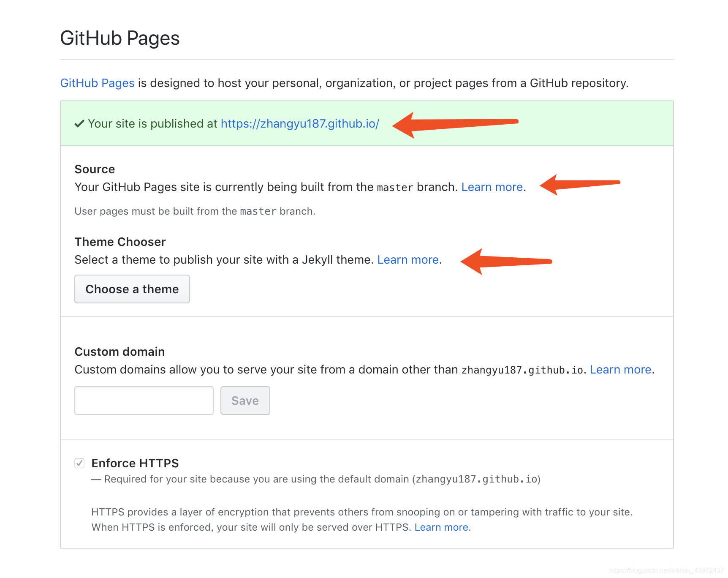Click 'Required for your site' note text
This screenshot has width=728, height=578.
coord(316,479)
